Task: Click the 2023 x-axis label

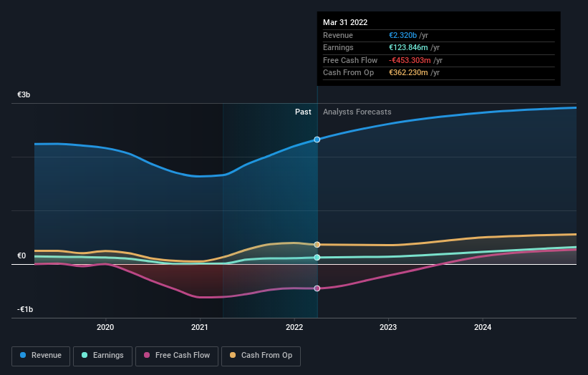Action: 388,327
